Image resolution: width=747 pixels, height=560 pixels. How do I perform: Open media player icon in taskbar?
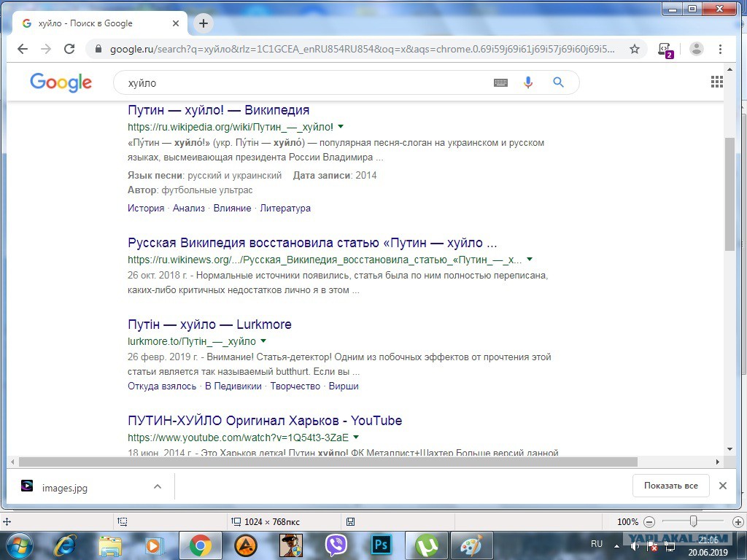155,545
